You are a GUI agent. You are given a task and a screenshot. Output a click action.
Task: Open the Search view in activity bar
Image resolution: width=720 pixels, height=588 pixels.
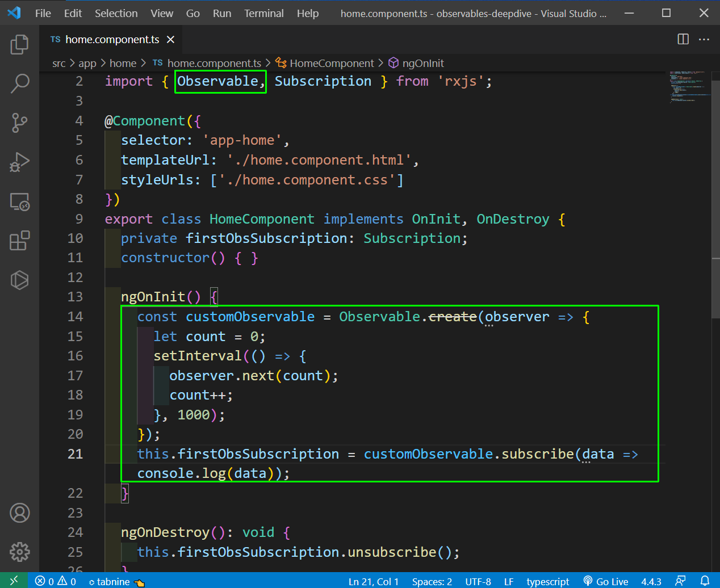point(19,83)
